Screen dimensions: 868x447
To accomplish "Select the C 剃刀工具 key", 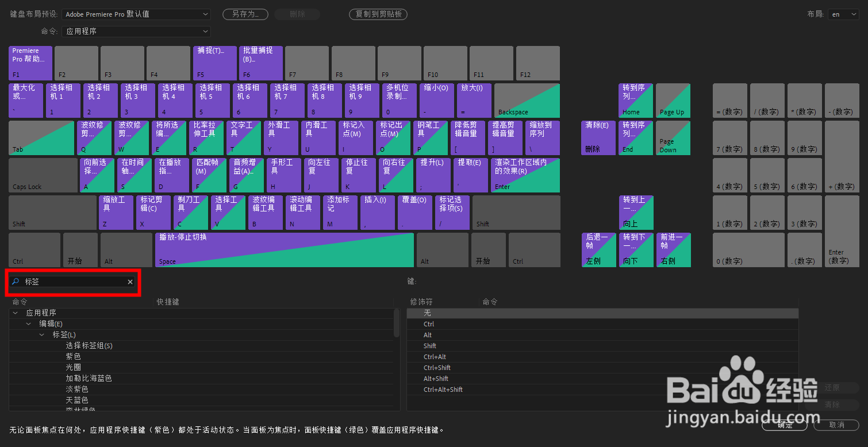I will [x=191, y=213].
